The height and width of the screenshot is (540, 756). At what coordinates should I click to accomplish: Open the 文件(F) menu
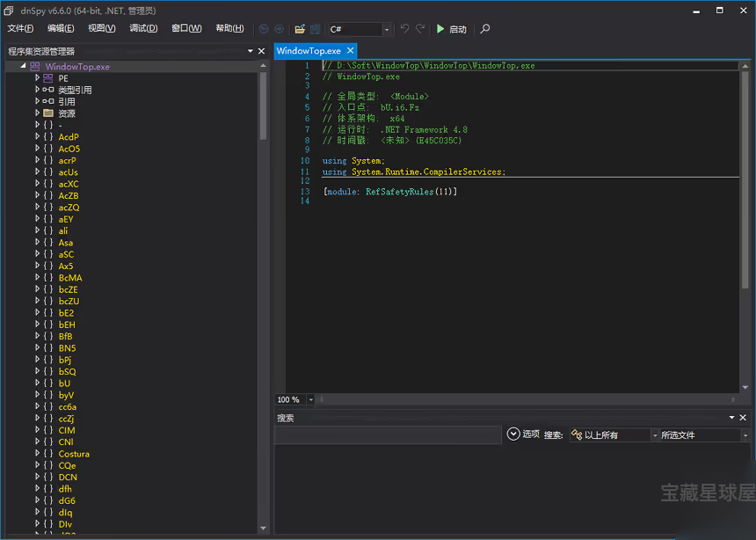[20, 28]
